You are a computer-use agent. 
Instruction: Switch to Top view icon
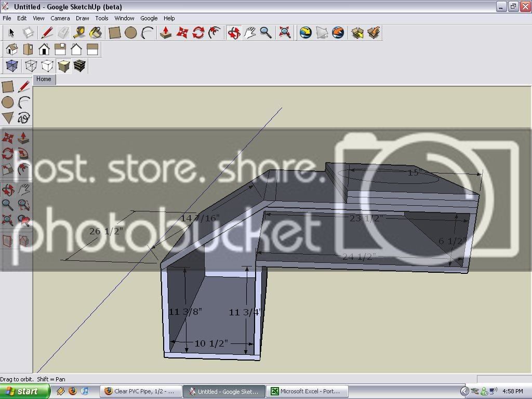pos(28,49)
